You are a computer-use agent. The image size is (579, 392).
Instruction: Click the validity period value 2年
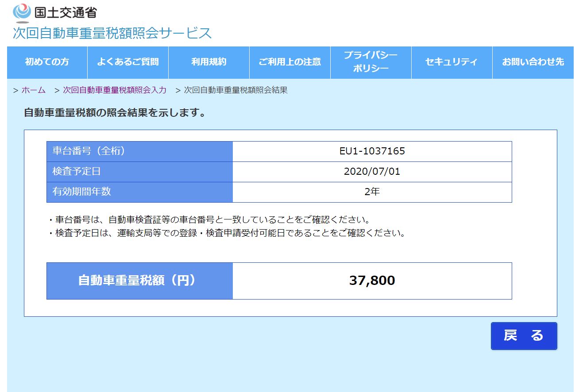[372, 192]
